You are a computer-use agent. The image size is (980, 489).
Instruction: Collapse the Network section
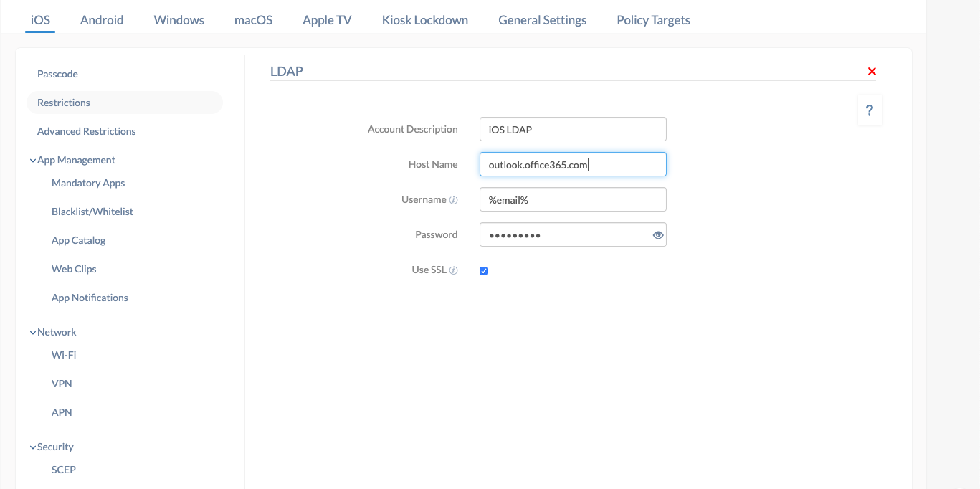(33, 333)
